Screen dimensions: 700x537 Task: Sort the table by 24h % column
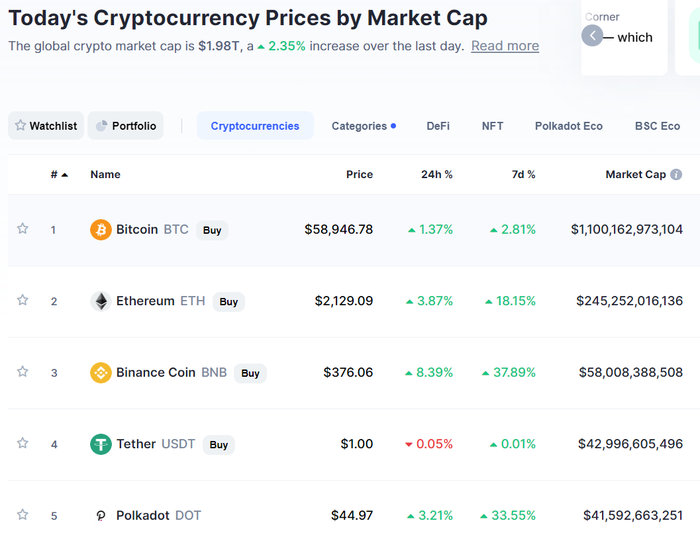pos(437,175)
